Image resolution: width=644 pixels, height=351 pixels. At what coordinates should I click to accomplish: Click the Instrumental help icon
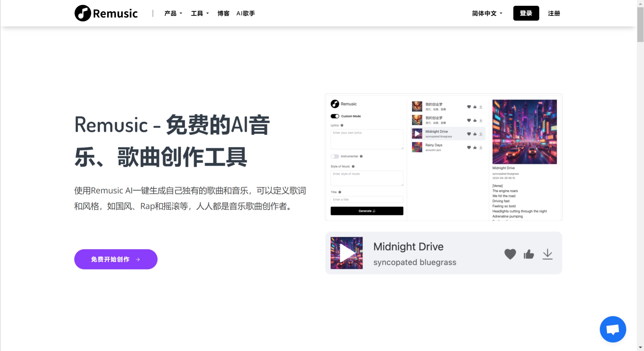tap(362, 156)
